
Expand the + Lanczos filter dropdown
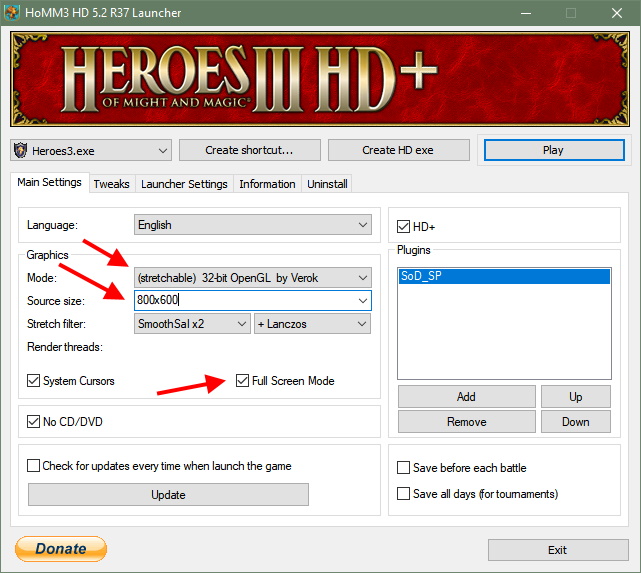pyautogui.click(x=312, y=324)
